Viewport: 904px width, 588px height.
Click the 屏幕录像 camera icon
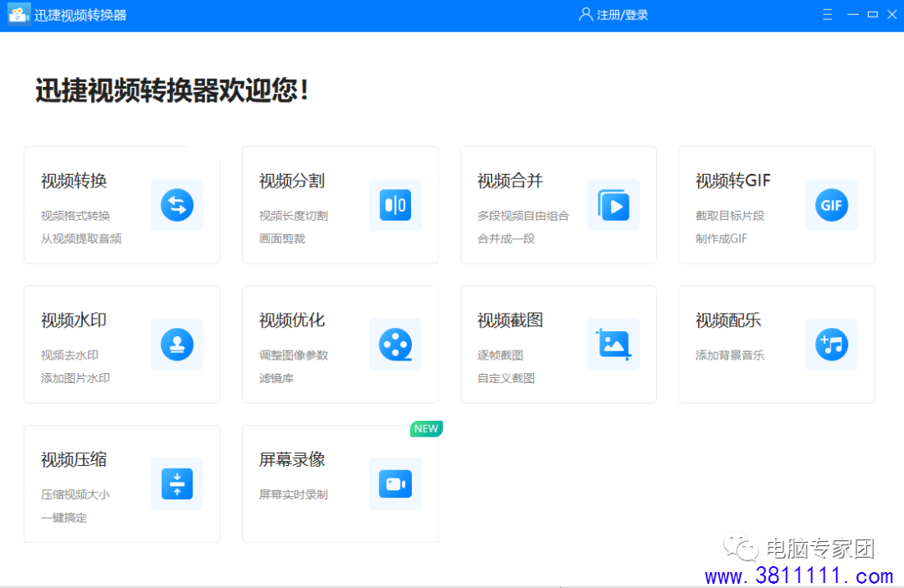[x=395, y=483]
